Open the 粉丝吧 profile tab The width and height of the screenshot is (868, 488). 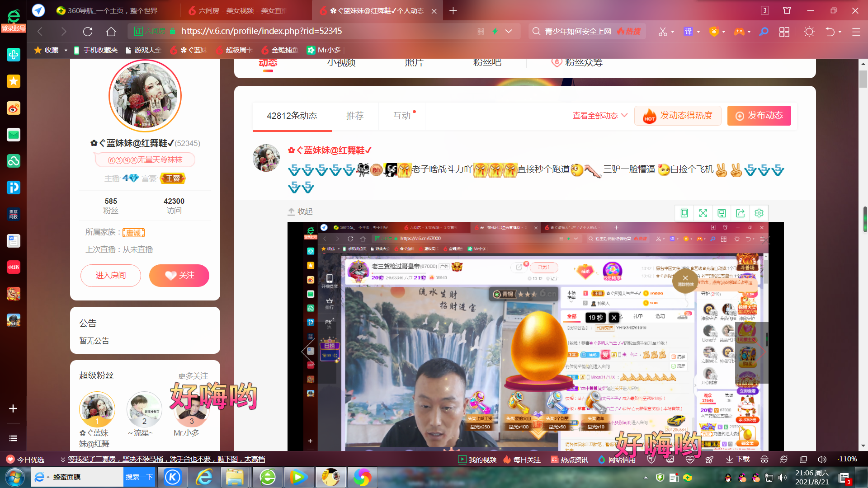pos(487,63)
